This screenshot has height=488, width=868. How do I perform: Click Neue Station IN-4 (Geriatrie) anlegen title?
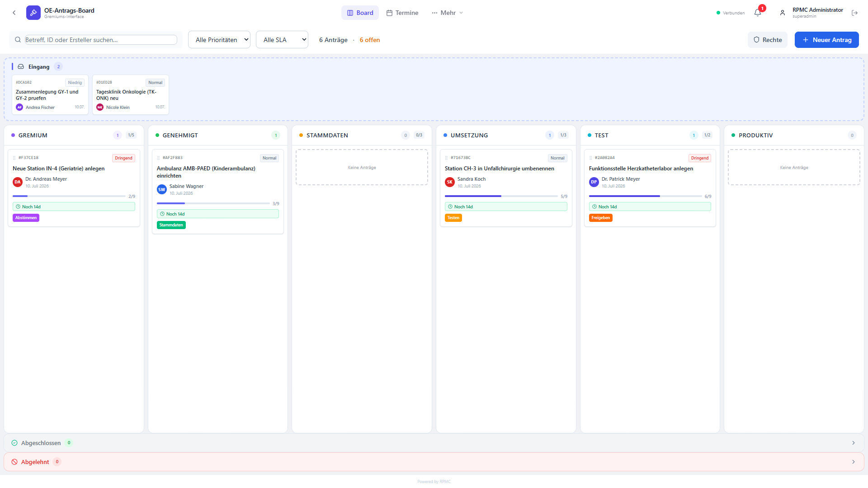(59, 169)
